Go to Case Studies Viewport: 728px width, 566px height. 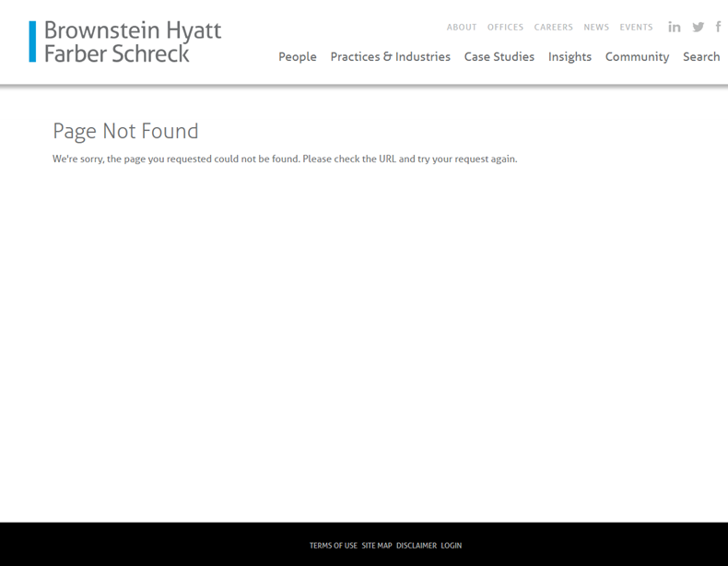499,56
